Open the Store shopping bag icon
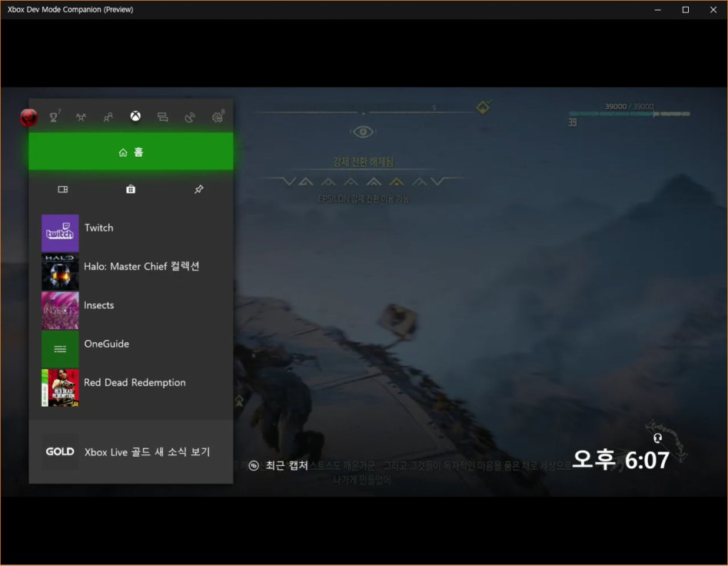 tap(131, 189)
